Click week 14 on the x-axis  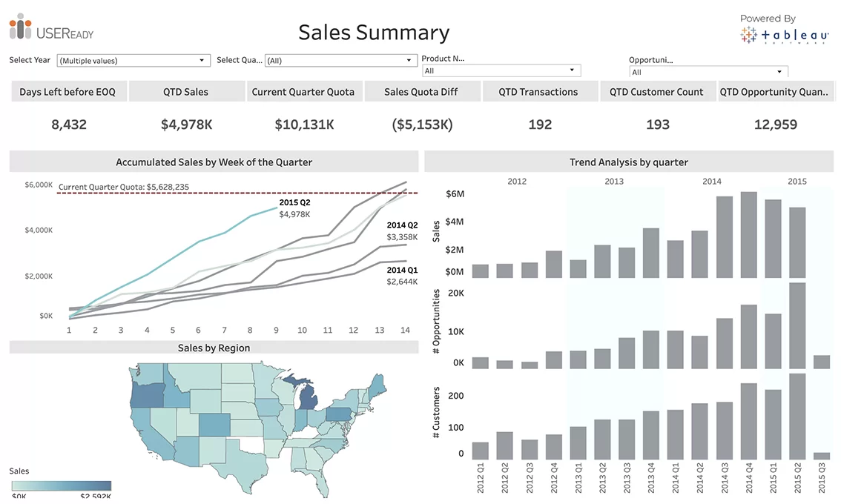[405, 331]
